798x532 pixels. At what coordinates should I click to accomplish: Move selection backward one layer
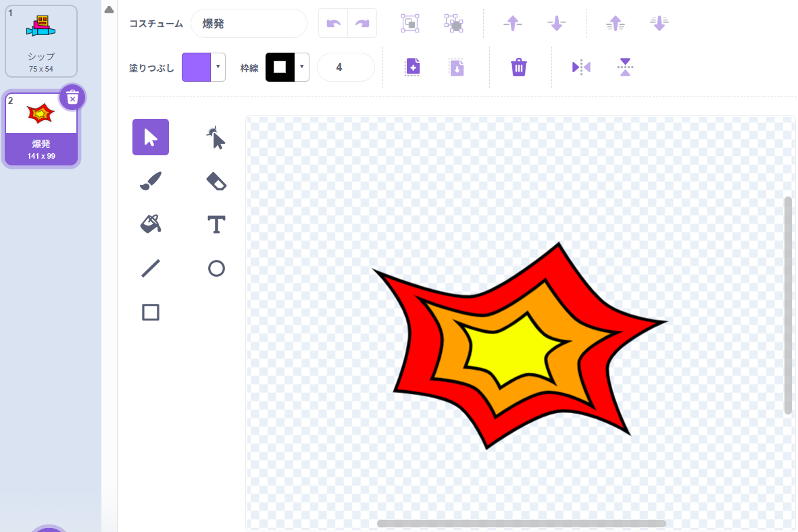pyautogui.click(x=556, y=24)
